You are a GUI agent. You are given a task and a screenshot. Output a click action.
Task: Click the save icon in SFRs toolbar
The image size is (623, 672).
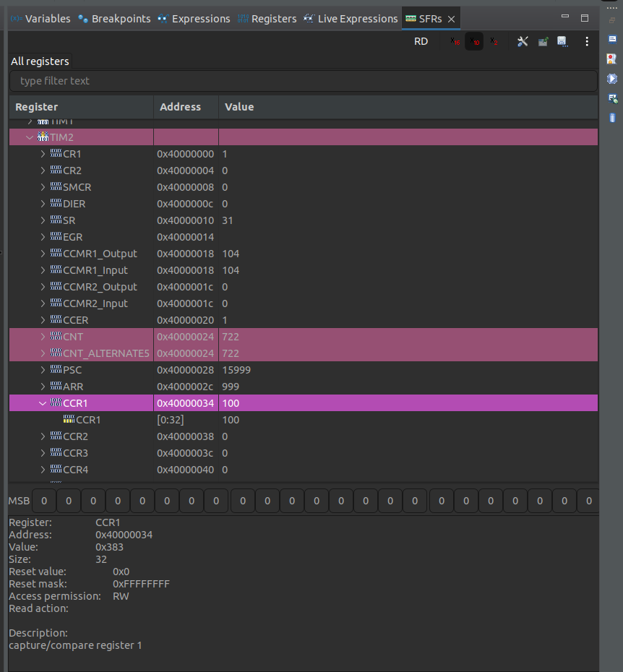[562, 41]
